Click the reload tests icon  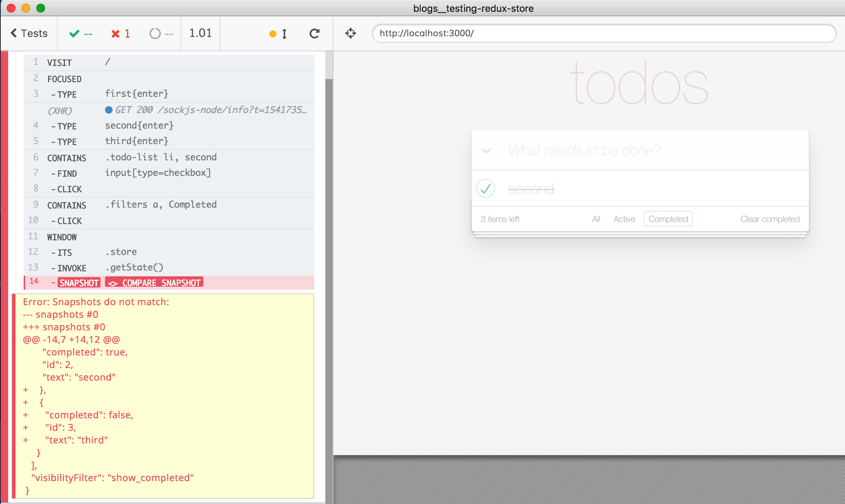click(x=314, y=34)
